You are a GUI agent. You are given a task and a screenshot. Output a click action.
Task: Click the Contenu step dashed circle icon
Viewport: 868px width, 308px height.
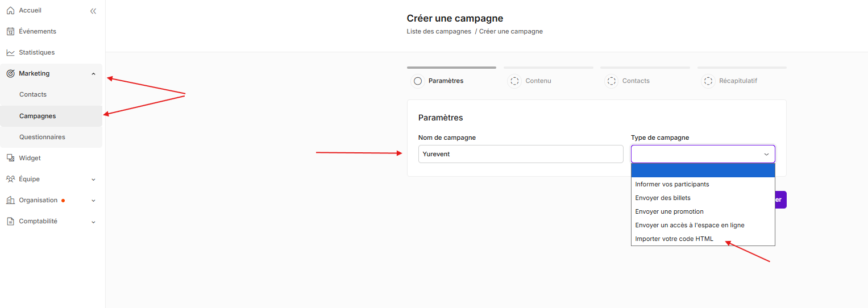click(514, 81)
